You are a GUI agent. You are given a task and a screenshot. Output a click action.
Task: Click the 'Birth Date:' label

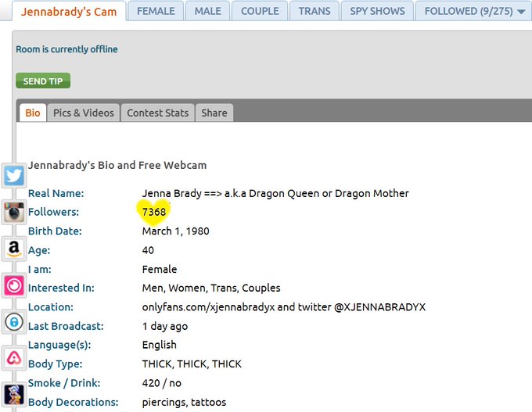(55, 231)
